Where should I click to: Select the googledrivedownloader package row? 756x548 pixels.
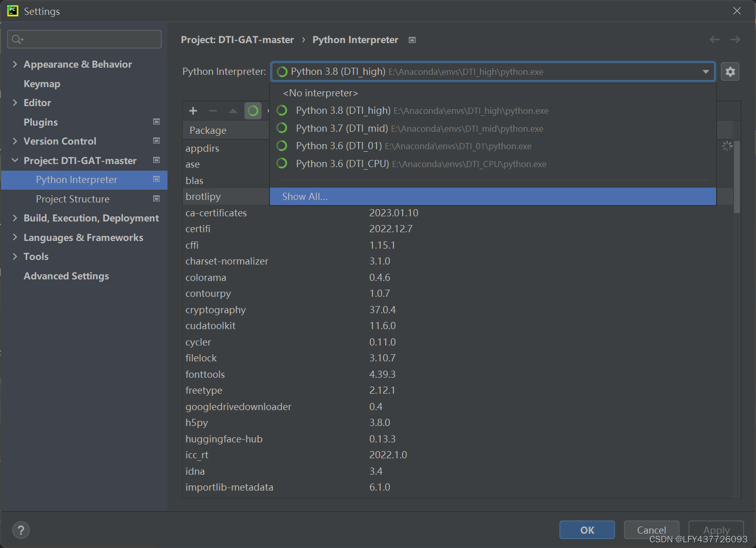pyautogui.click(x=458, y=407)
